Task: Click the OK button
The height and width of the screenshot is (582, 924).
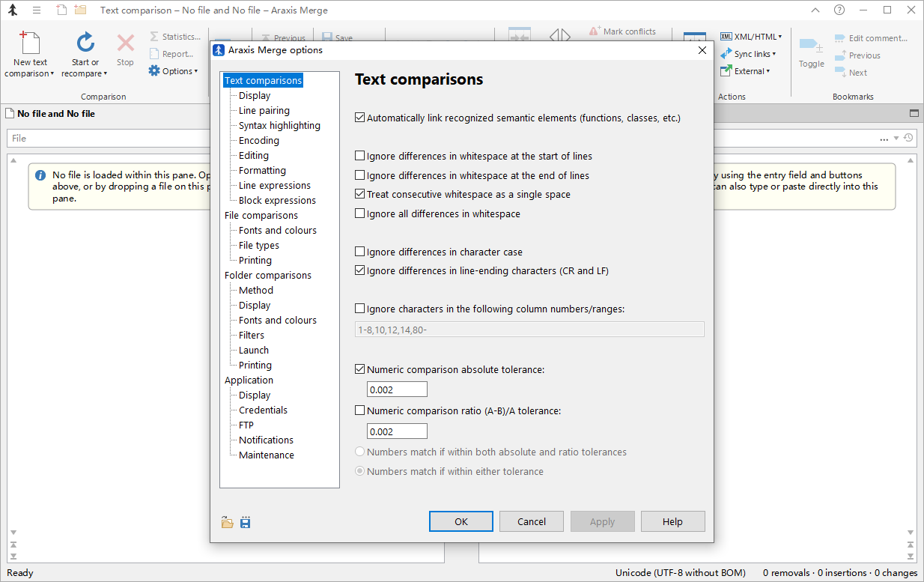Action: pyautogui.click(x=461, y=521)
